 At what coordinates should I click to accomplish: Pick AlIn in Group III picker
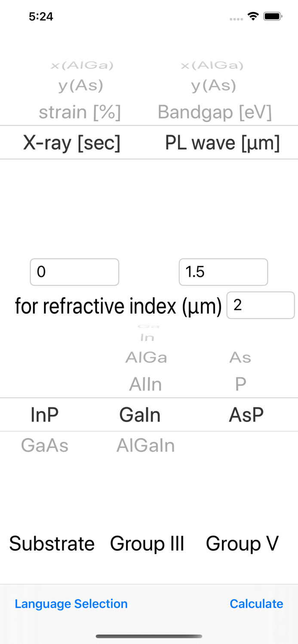[x=146, y=385]
